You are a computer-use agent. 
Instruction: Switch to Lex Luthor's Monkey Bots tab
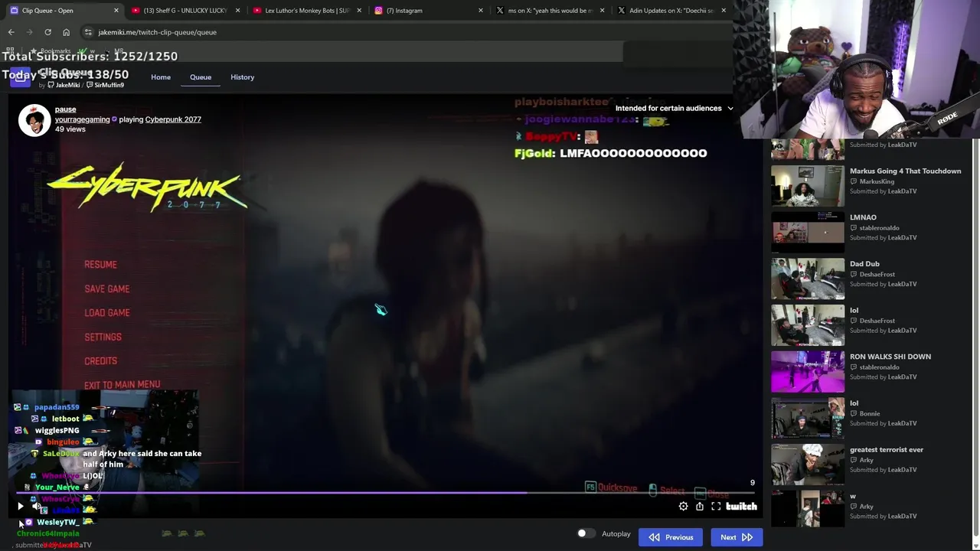(307, 11)
